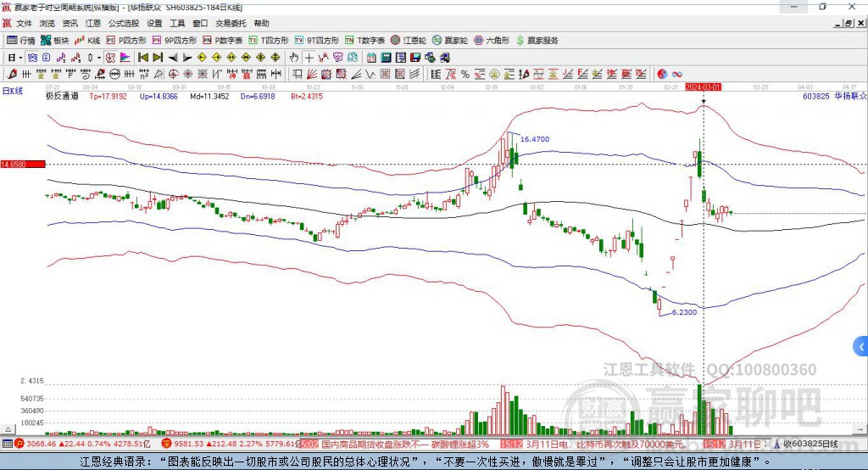The height and width of the screenshot is (470, 868).
Task: Click the Tp=17.9192 indicator value
Action: pyautogui.click(x=108, y=97)
